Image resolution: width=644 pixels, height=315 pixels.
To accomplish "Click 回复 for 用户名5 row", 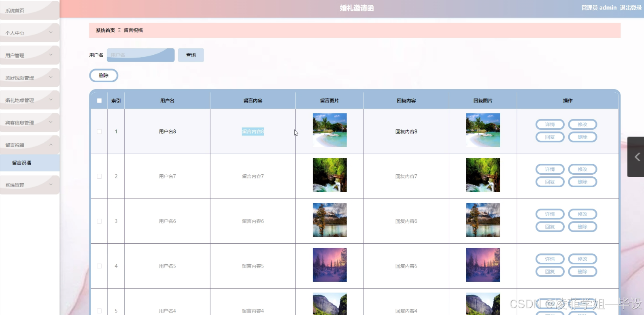I will point(550,272).
